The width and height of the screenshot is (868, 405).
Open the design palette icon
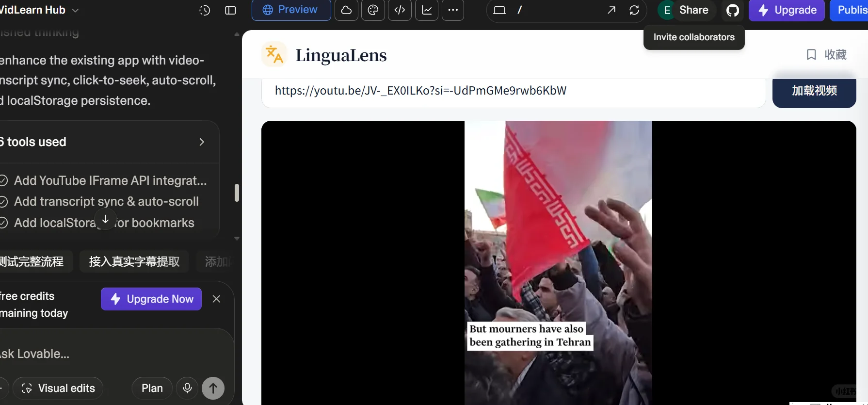coord(373,10)
